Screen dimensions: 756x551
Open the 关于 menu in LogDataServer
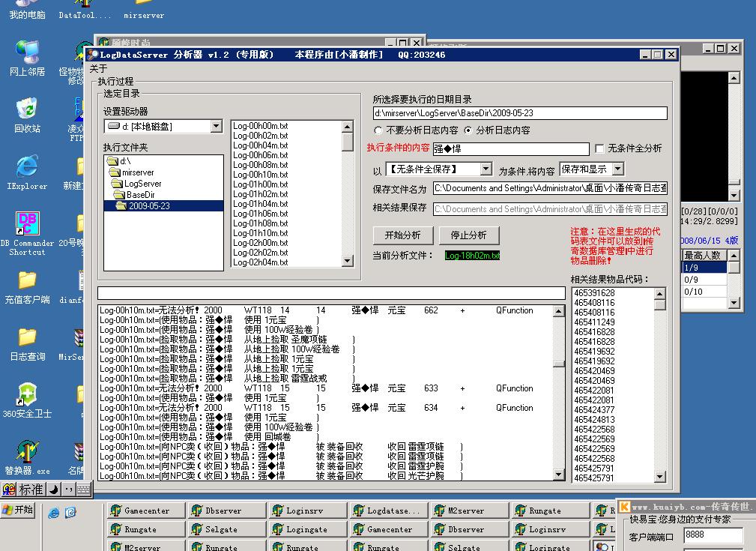(x=97, y=68)
